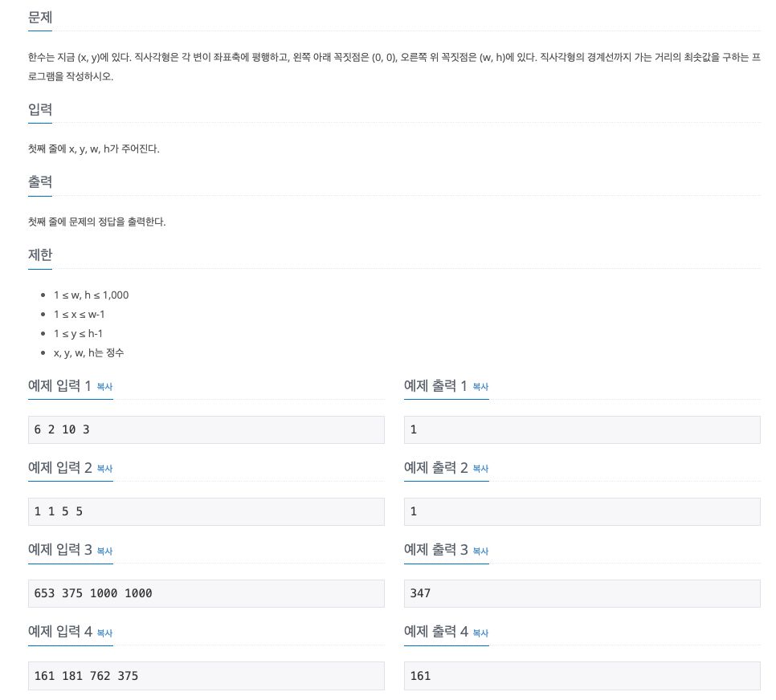The width and height of the screenshot is (776, 700).
Task: Click the sample input box '1 1 5 5'
Action: [x=206, y=511]
